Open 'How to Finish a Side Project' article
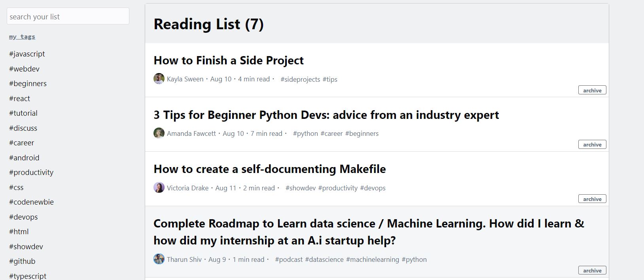Viewport: 644px width, 280px height. (228, 60)
